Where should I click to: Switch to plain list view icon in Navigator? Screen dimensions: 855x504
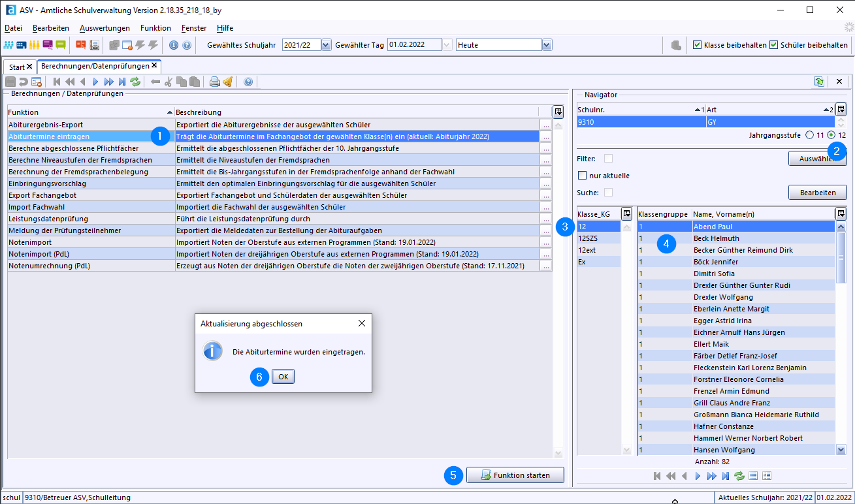[753, 476]
